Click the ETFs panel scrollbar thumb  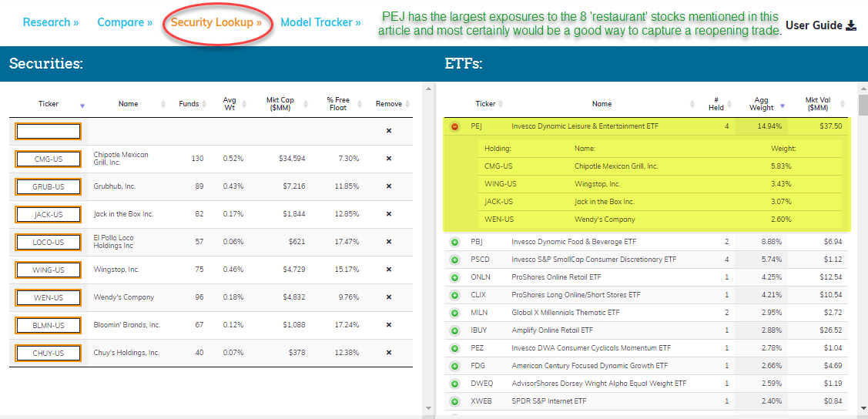(863, 105)
